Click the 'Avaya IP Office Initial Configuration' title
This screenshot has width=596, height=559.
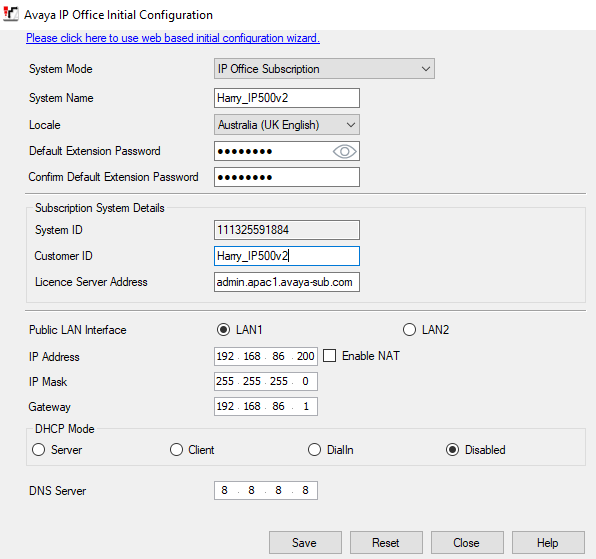119,15
